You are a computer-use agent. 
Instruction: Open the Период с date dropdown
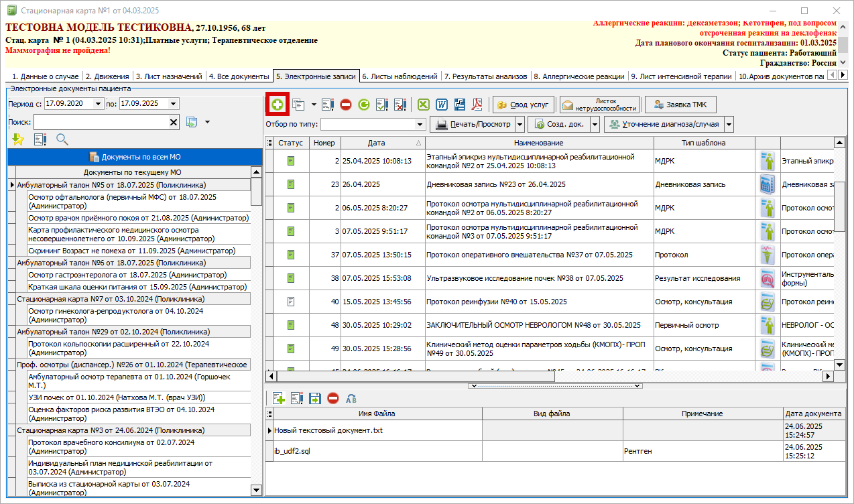pos(99,103)
